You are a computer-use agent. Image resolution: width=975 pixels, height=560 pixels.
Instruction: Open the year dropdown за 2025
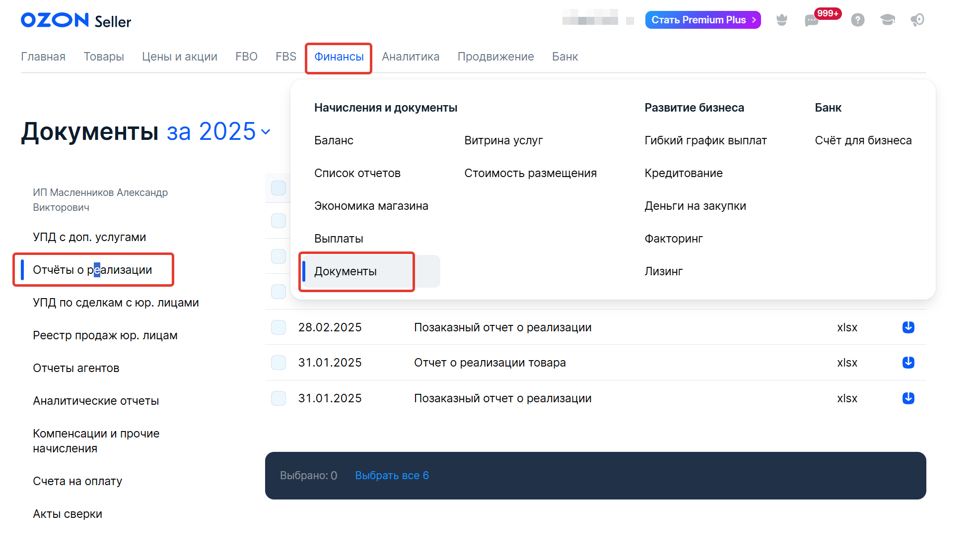coord(218,131)
